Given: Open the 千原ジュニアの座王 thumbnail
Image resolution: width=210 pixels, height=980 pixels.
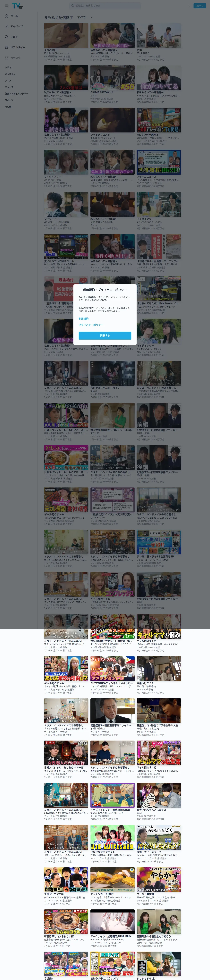Looking at the screenshot, I should point(66,880).
